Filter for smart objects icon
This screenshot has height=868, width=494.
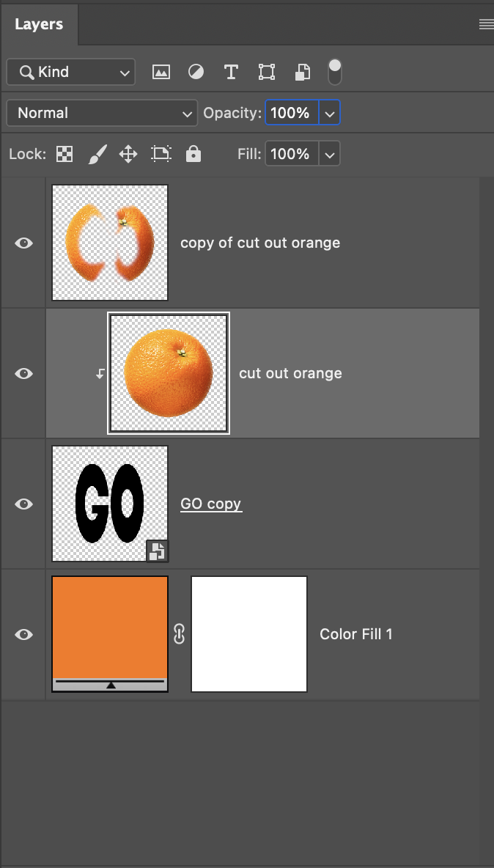pos(302,72)
